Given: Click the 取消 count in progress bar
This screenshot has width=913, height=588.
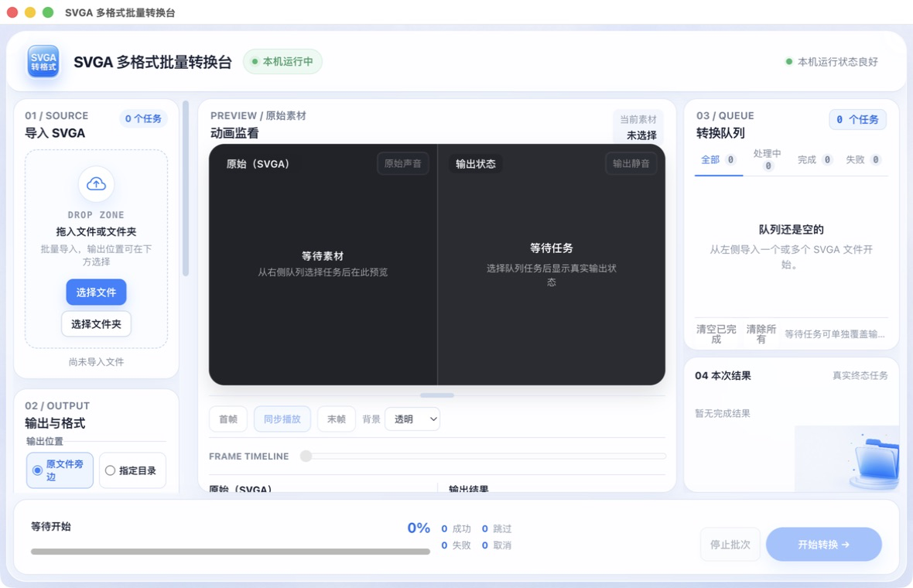Looking at the screenshot, I should tap(497, 545).
